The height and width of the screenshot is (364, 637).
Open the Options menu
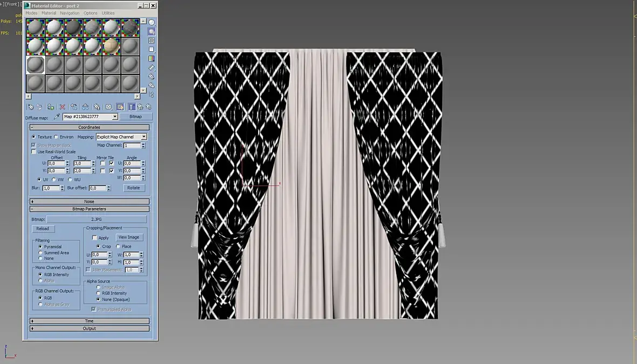91,13
